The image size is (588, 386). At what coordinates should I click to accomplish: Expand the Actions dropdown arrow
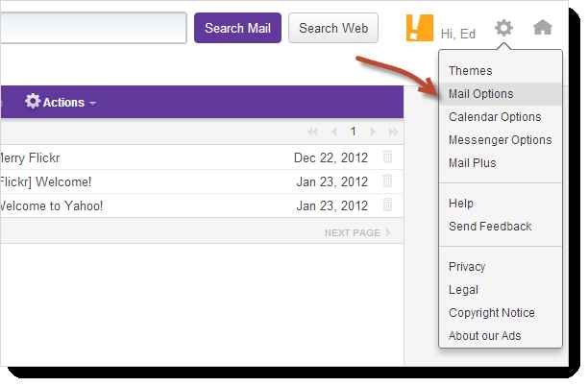(92, 103)
